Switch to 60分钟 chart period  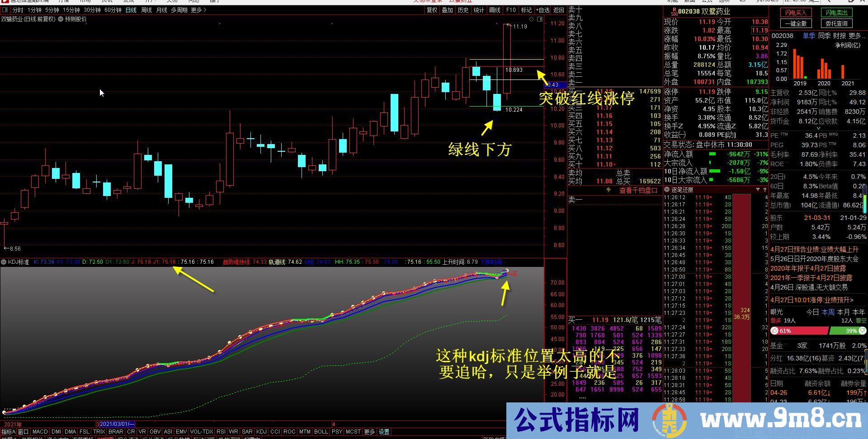pyautogui.click(x=113, y=9)
